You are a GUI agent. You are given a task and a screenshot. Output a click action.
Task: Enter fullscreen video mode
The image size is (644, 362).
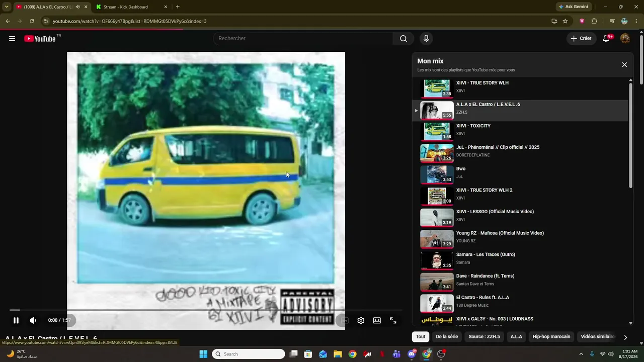393,320
